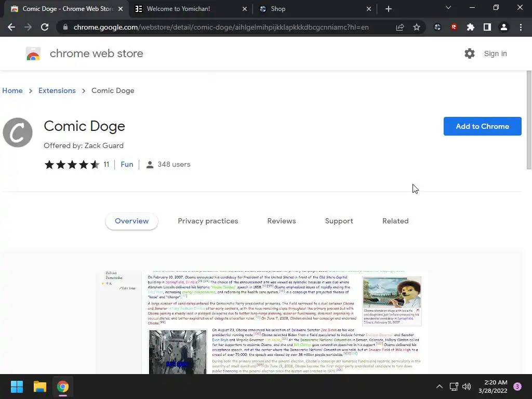Click Chrome icon in taskbar

coord(63,387)
